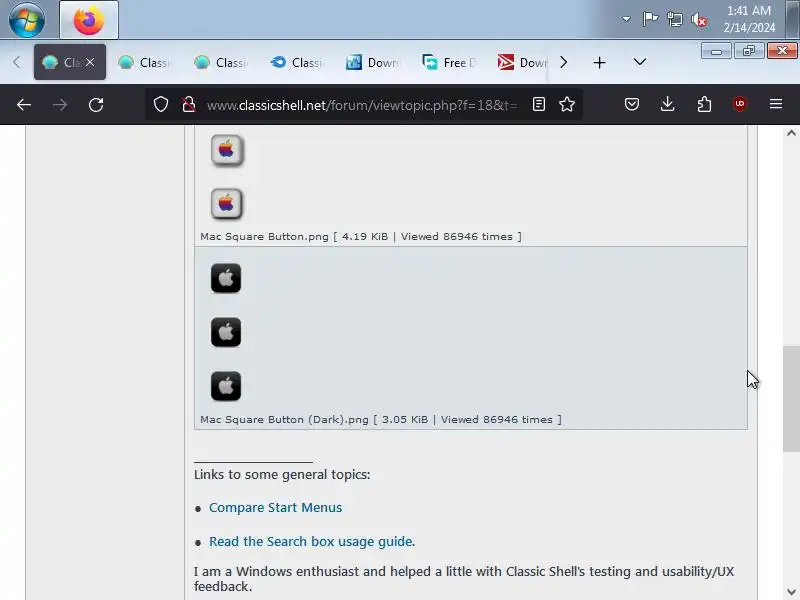Click the 'Mac Square Button.png' caption
800x600 pixels.
pyautogui.click(x=361, y=237)
